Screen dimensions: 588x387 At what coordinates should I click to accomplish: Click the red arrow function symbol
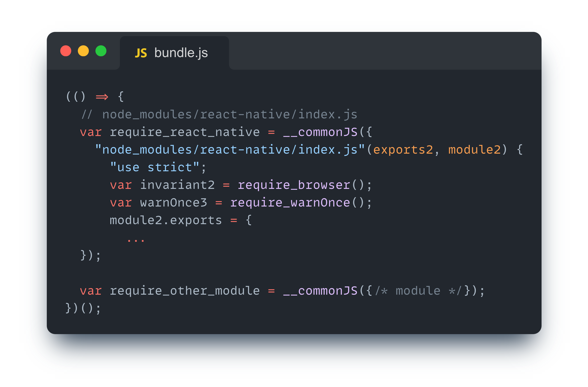[102, 97]
